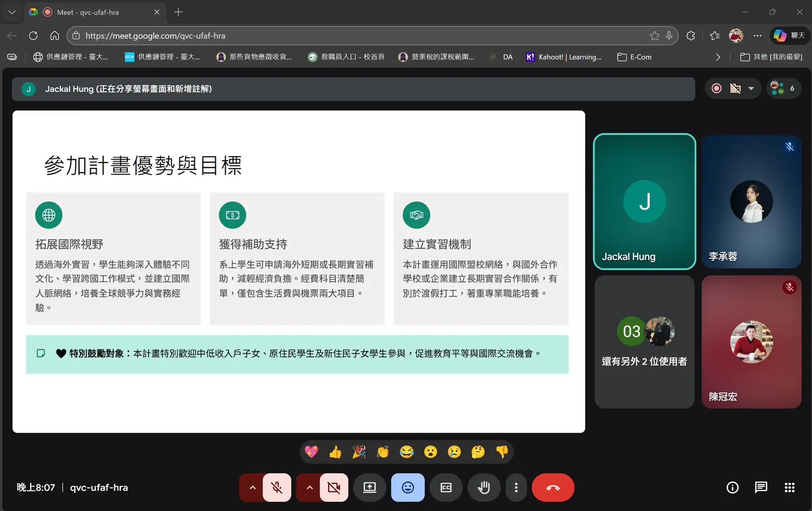Screen dimensions: 812x511
Task: Leave the call
Action: tap(553, 487)
